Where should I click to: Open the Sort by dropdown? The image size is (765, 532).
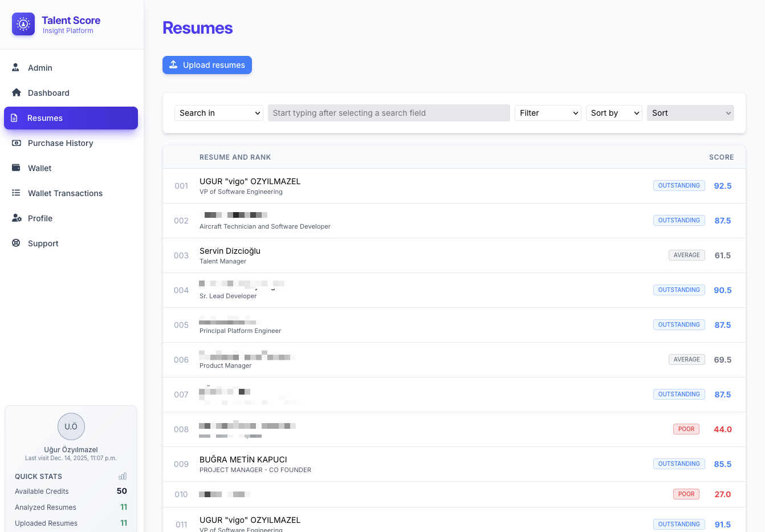(614, 113)
